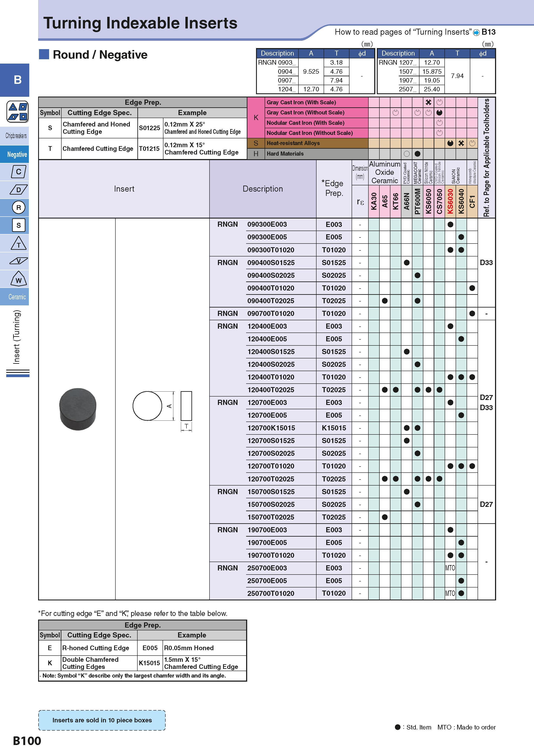
Task: Select the W trigon insert icon
Action: coord(19,279)
